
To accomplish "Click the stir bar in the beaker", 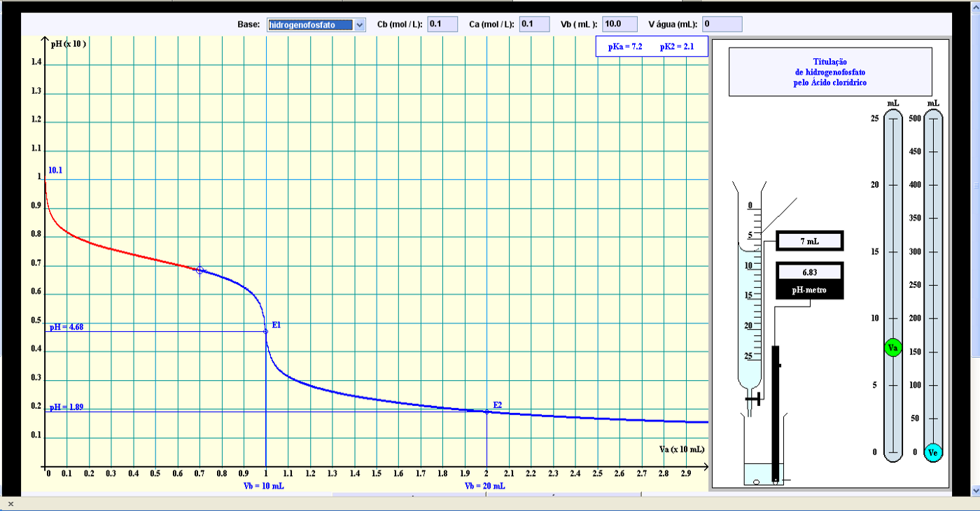I will coord(757,482).
